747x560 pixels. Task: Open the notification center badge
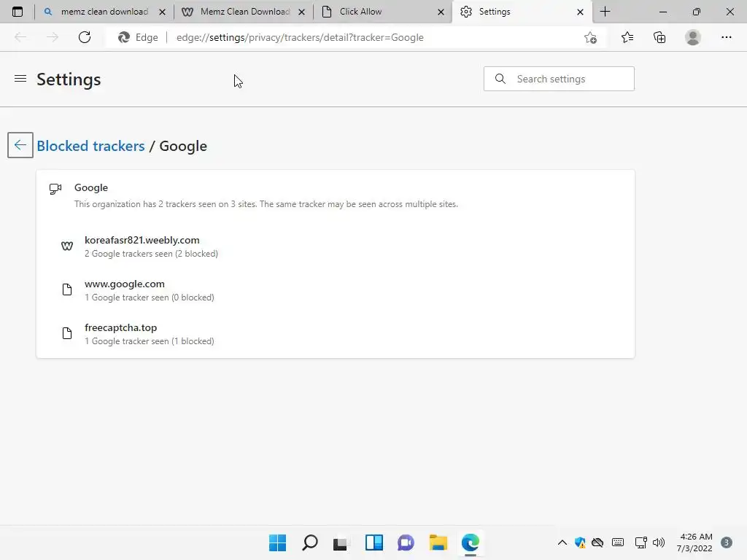tap(727, 542)
